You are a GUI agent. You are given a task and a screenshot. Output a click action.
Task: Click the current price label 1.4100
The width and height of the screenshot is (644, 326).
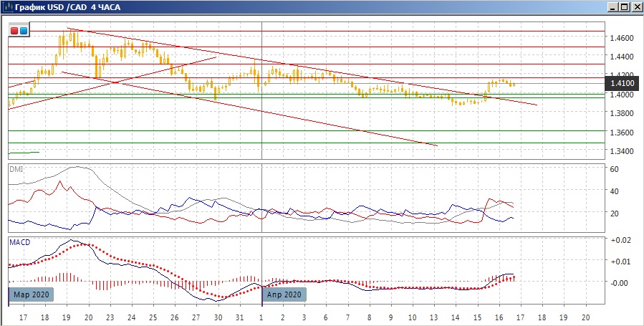point(620,85)
